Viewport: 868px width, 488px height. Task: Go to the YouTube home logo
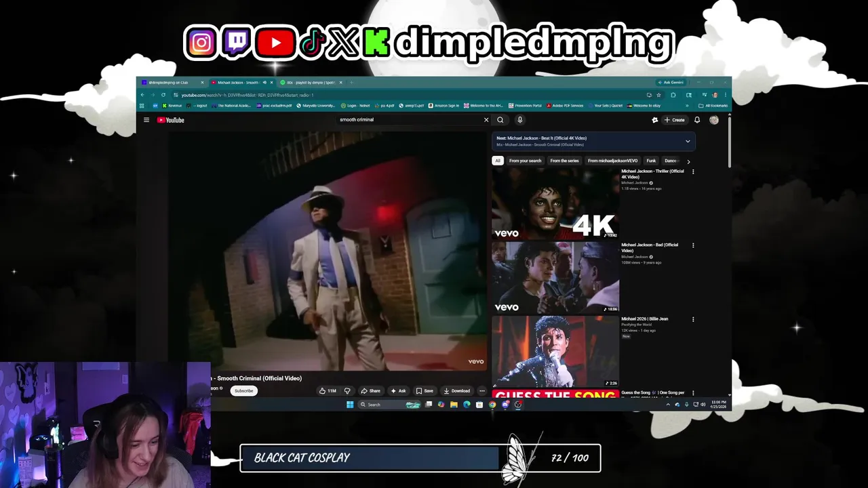(x=171, y=120)
